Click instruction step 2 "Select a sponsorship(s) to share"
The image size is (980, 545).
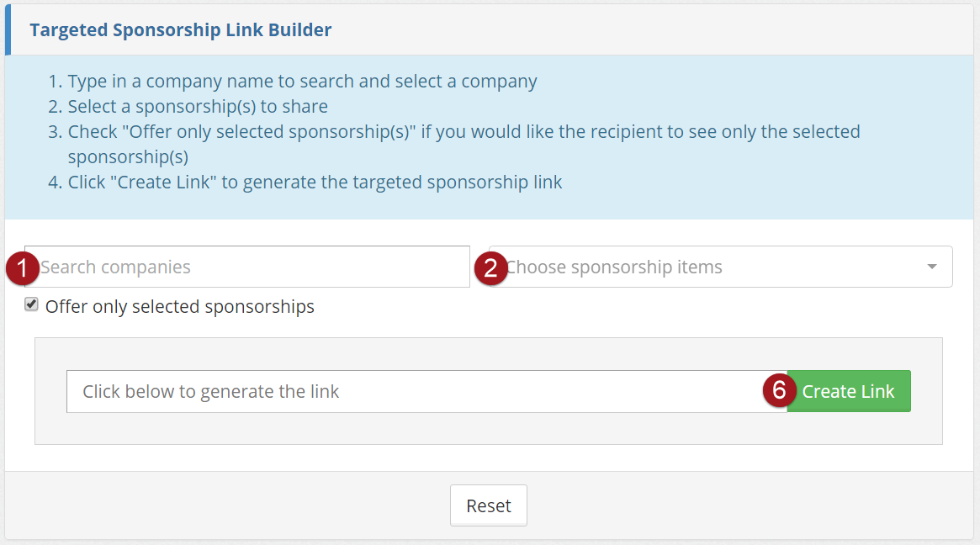pyautogui.click(x=198, y=107)
